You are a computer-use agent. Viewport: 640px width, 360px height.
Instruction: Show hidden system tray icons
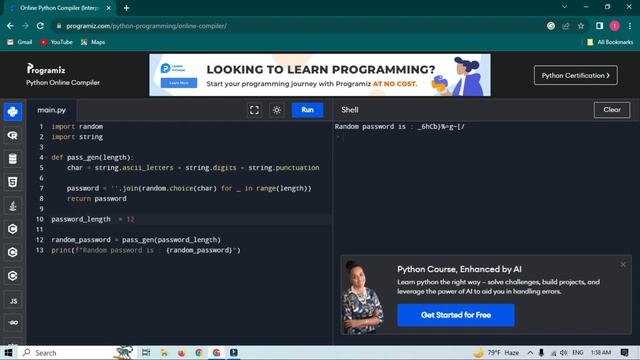530,352
